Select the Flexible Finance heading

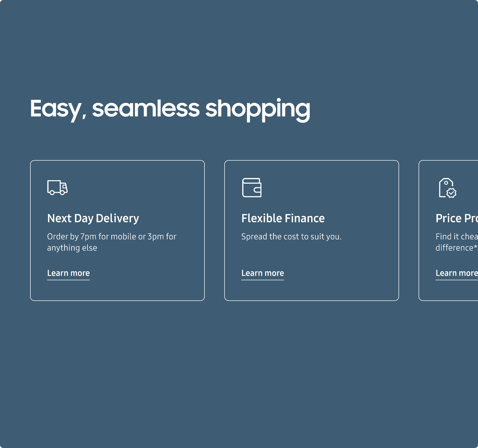point(283,218)
